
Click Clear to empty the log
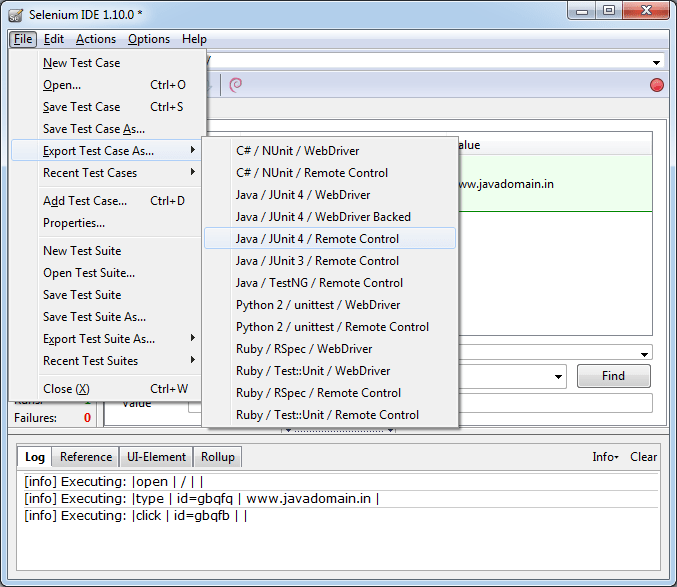[x=643, y=457]
